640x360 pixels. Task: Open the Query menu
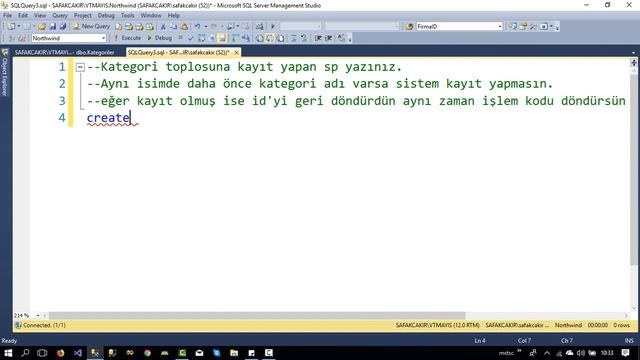click(x=60, y=16)
